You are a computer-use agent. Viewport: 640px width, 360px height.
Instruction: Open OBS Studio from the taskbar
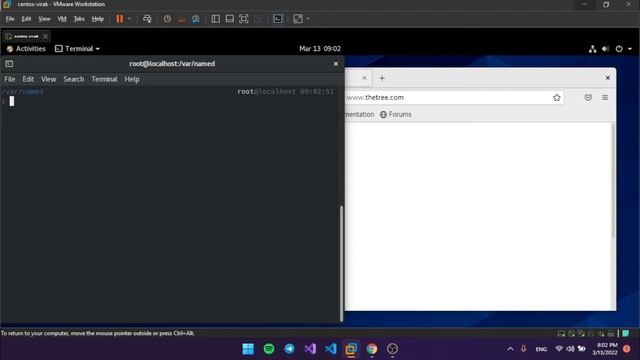(392, 349)
